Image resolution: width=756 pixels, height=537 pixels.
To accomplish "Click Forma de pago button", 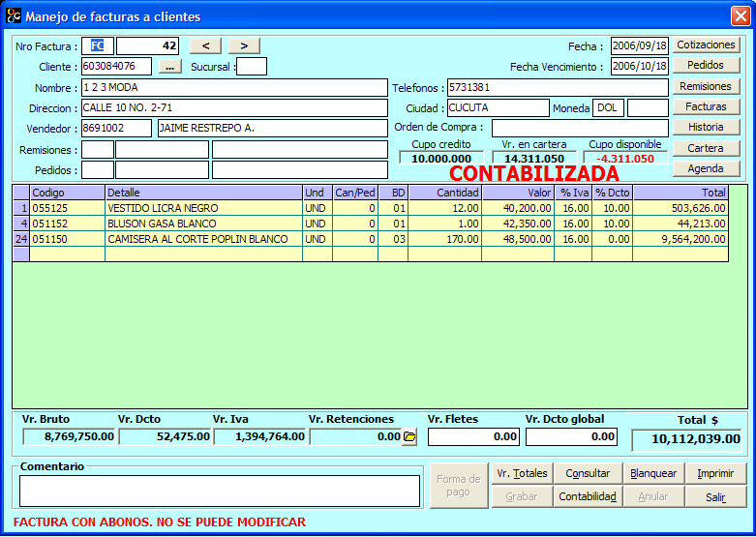I will click(x=459, y=486).
